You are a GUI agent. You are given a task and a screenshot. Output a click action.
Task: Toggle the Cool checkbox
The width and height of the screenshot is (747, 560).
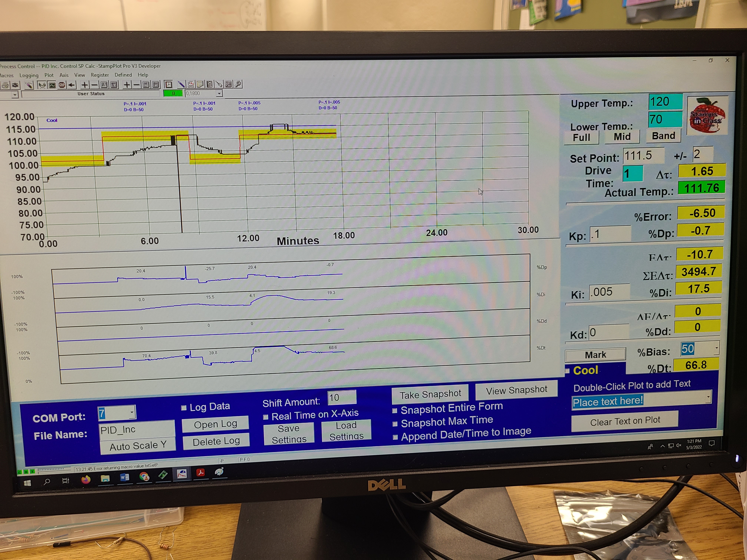pos(568,371)
